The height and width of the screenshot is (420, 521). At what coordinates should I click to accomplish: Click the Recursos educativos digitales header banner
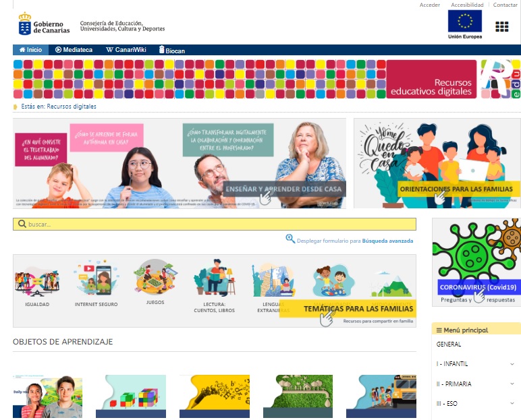[431, 80]
